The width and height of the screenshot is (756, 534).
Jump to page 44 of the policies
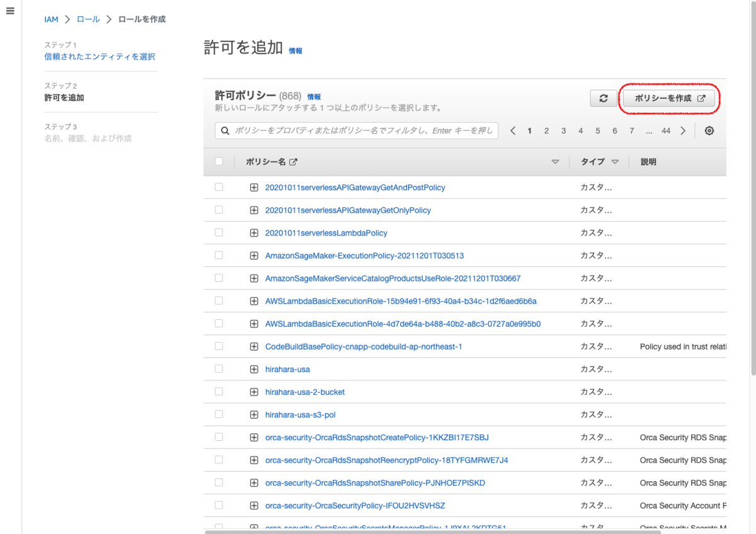(x=666, y=130)
